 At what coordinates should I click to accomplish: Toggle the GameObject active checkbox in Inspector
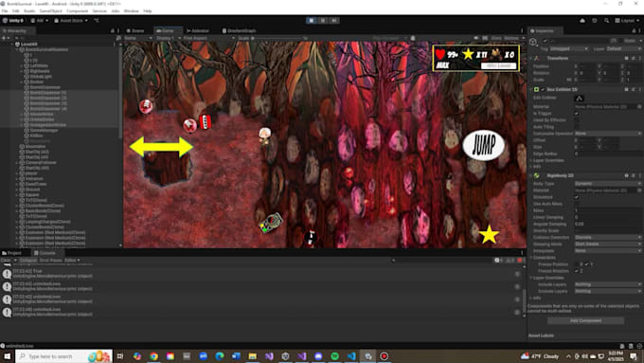pyautogui.click(x=545, y=41)
